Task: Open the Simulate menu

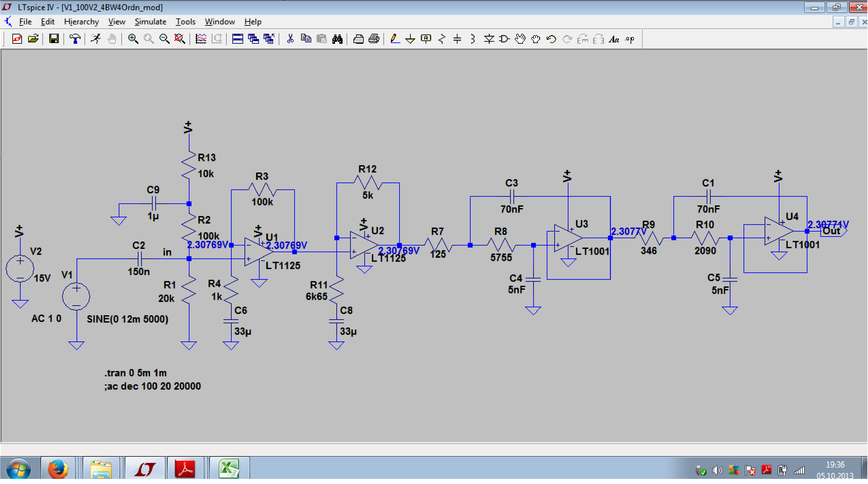Action: point(151,22)
